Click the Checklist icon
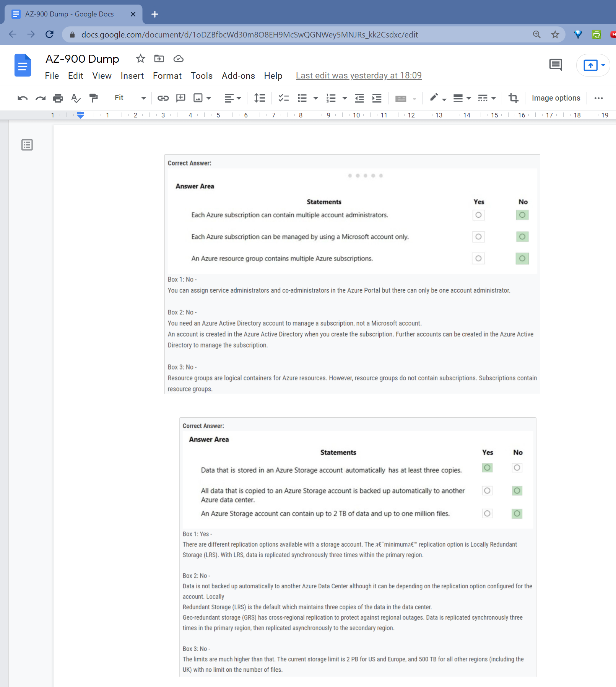616x687 pixels. [x=283, y=98]
